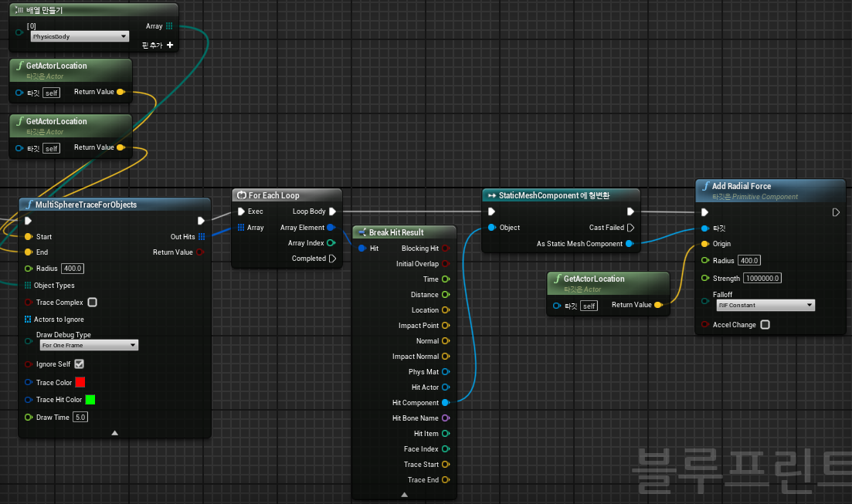This screenshot has width=852, height=504.
Task: Click the output exec pin on MultiSphereTraceForObjects
Action: [x=201, y=221]
